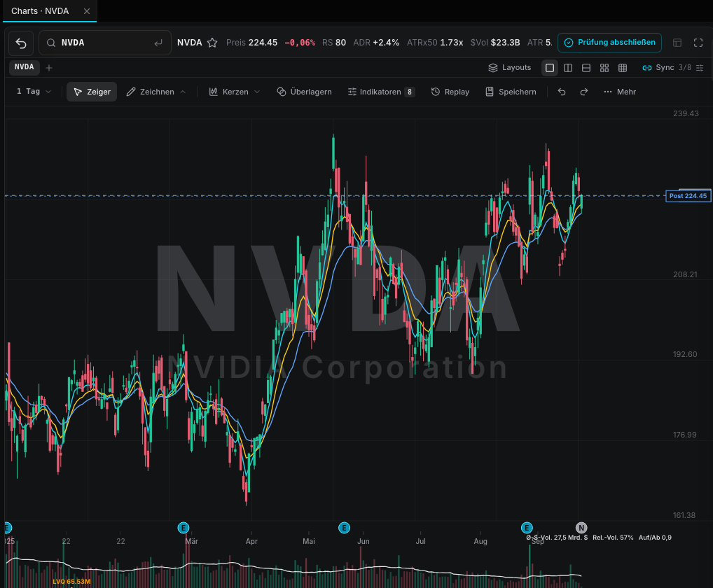Select the Zeiger pointer tool

(92, 92)
